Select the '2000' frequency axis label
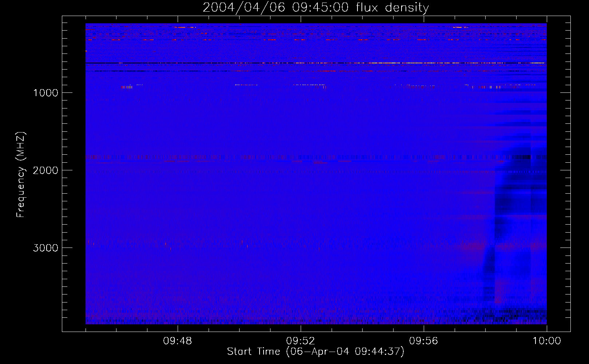 (46, 170)
